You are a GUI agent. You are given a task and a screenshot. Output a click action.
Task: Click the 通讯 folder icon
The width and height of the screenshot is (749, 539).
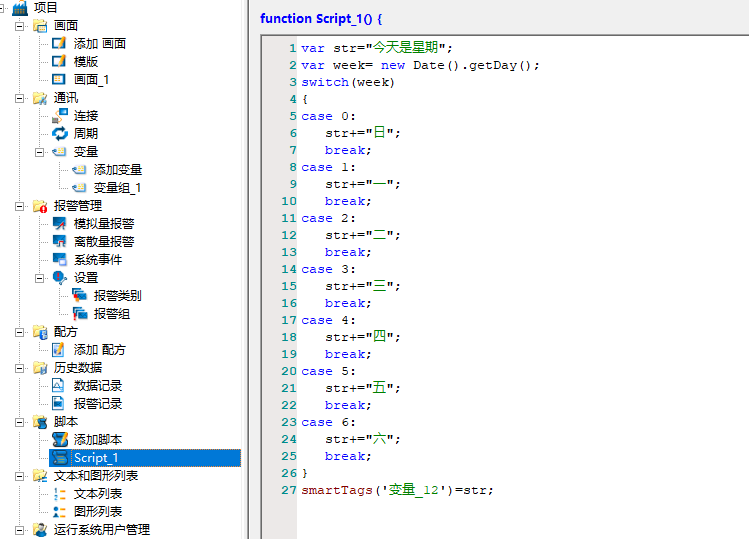[x=40, y=98]
